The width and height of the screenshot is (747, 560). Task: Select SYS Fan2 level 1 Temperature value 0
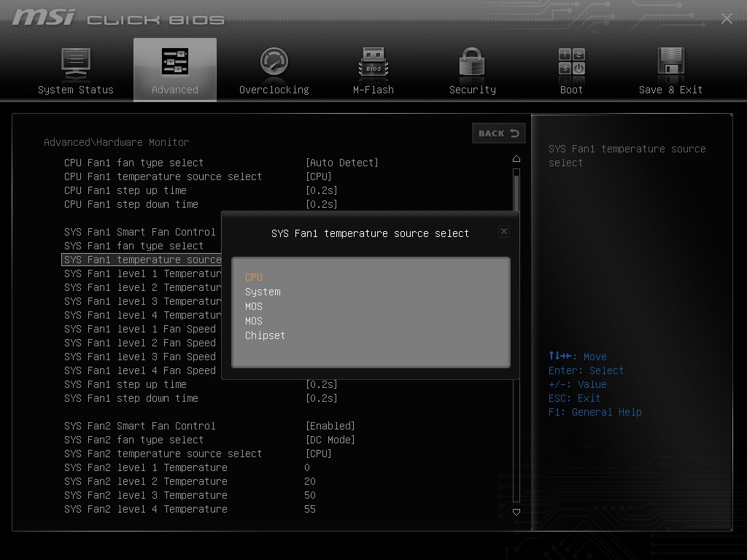[307, 467]
